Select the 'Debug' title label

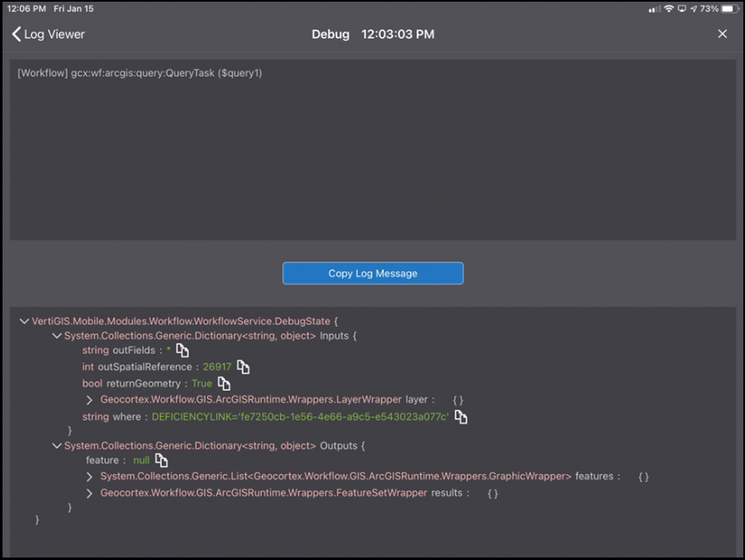[330, 35]
